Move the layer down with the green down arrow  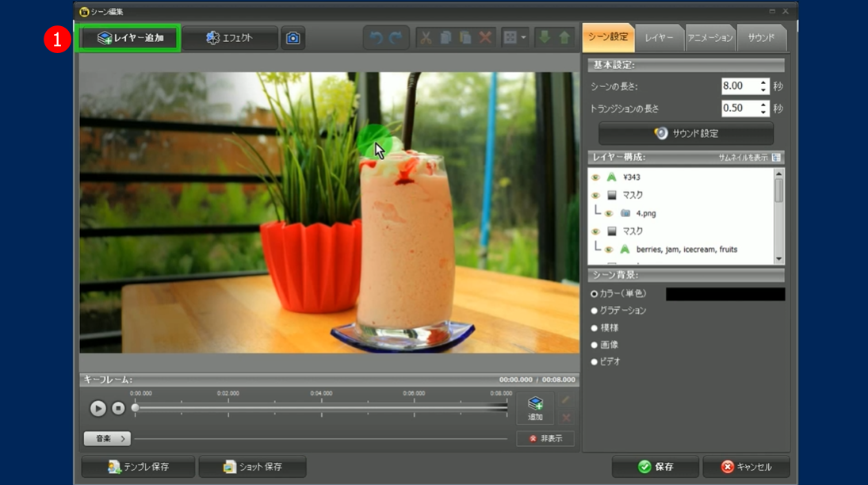click(545, 38)
